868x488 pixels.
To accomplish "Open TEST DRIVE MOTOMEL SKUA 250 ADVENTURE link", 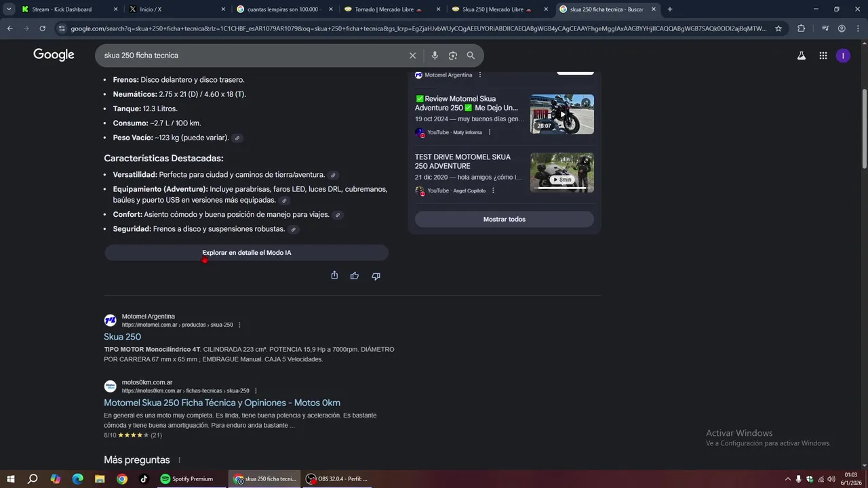I will click(x=462, y=161).
